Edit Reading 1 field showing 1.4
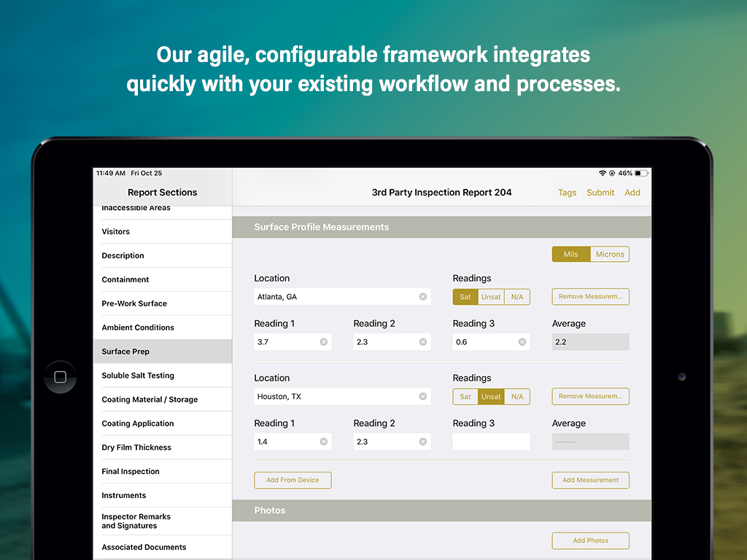Image resolution: width=747 pixels, height=560 pixels. click(293, 441)
